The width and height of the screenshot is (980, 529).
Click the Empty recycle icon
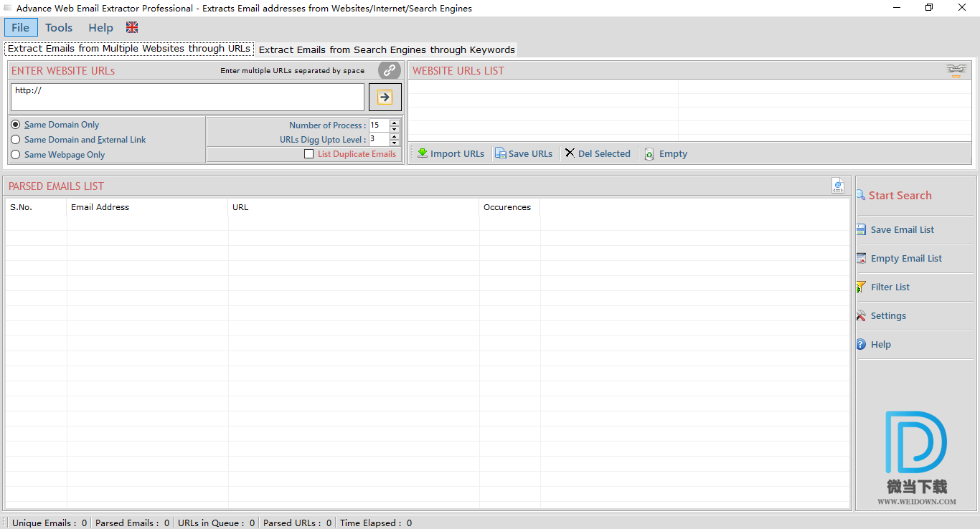(x=649, y=154)
